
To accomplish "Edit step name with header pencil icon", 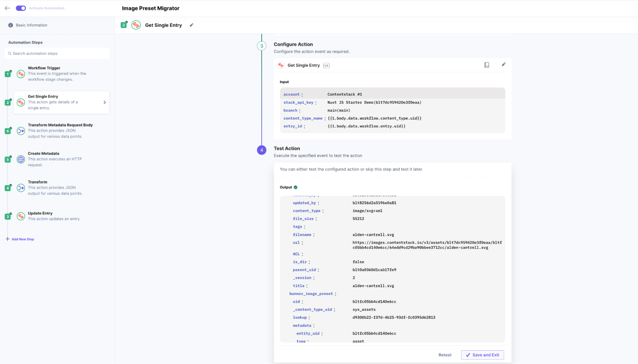I will click(x=192, y=25).
